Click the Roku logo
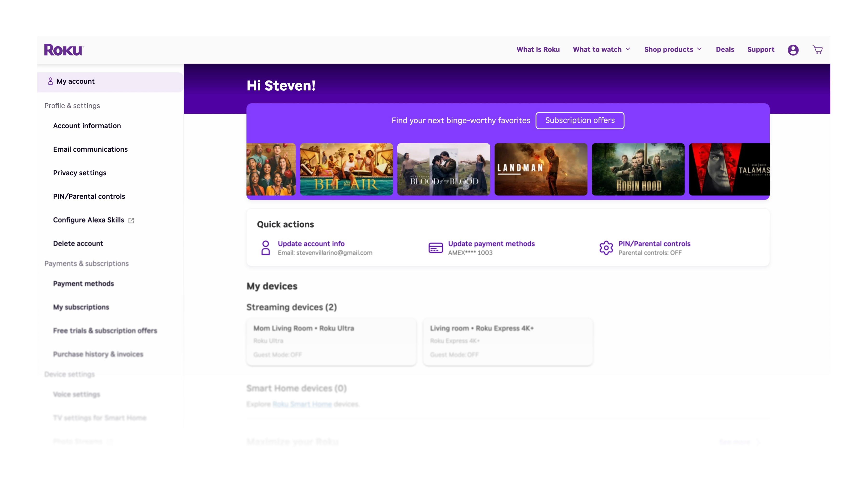The image size is (868, 488). (x=63, y=49)
